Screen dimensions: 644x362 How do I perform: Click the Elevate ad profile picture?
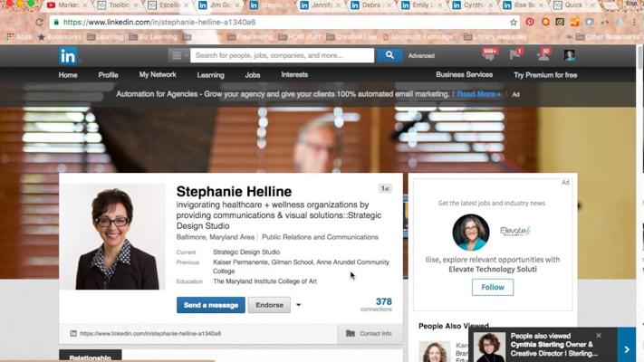[x=471, y=233]
